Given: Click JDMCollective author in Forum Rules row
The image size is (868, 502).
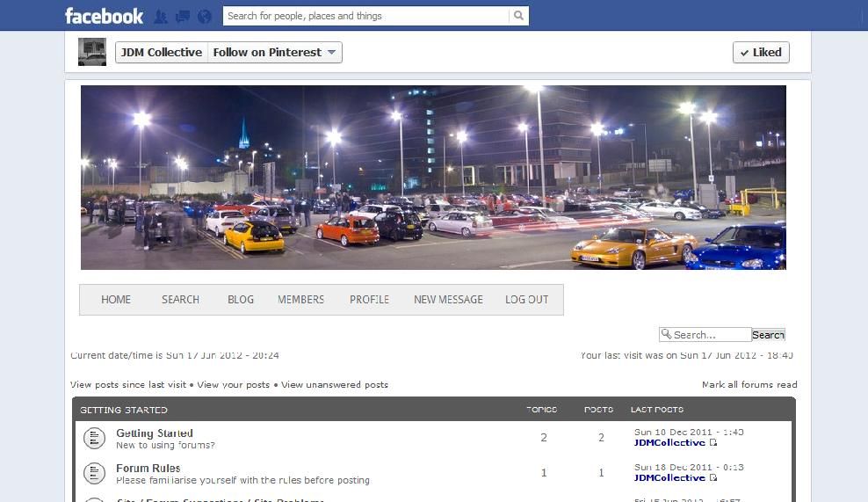Looking at the screenshot, I should pos(669,477).
